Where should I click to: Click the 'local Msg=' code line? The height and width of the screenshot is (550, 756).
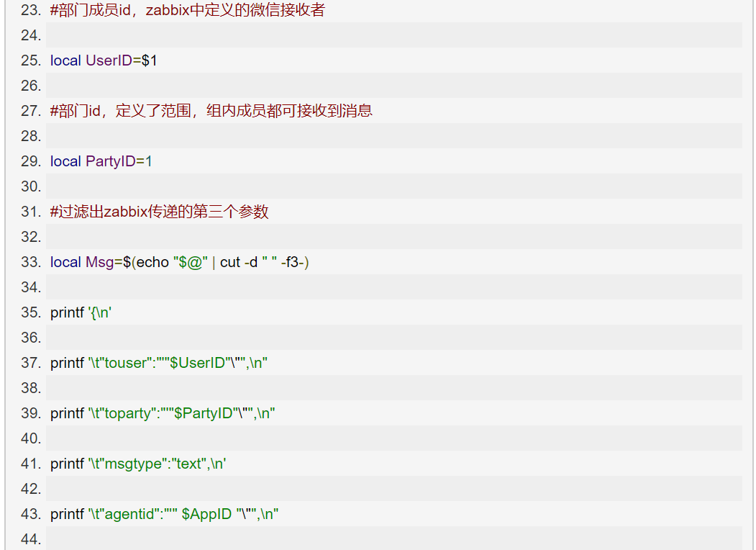(179, 262)
